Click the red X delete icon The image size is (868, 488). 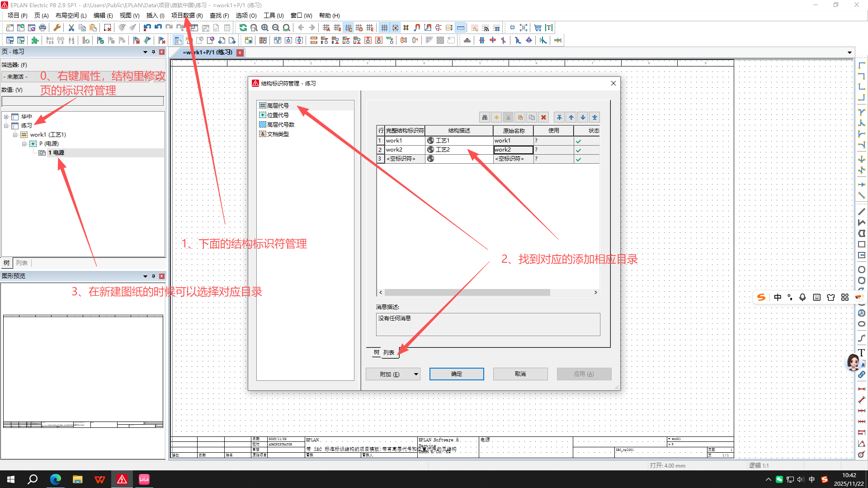click(x=543, y=118)
